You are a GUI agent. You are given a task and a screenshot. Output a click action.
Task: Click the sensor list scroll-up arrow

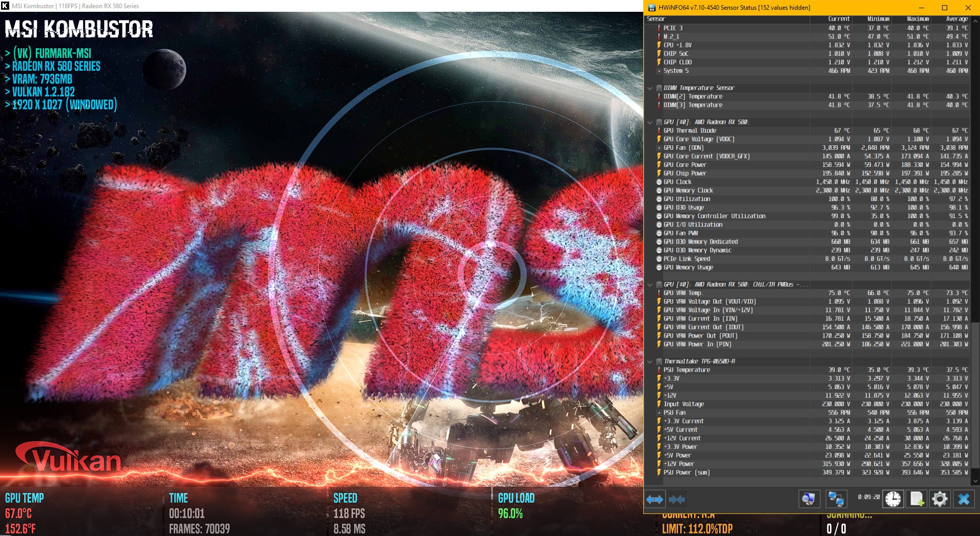975,20
